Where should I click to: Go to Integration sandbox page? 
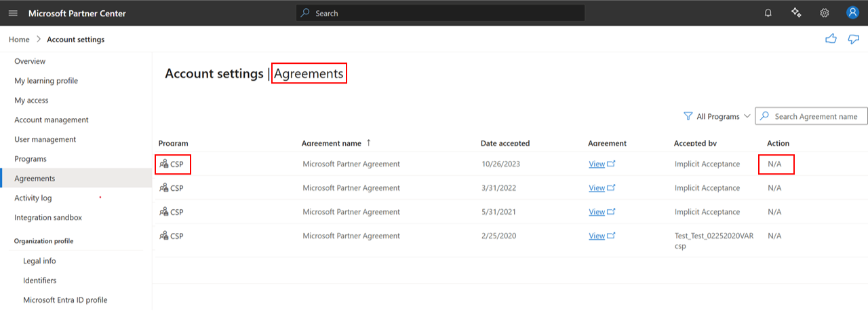tap(48, 218)
